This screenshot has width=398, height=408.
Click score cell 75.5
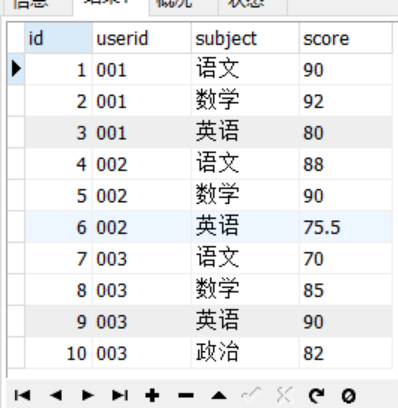pyautogui.click(x=346, y=227)
